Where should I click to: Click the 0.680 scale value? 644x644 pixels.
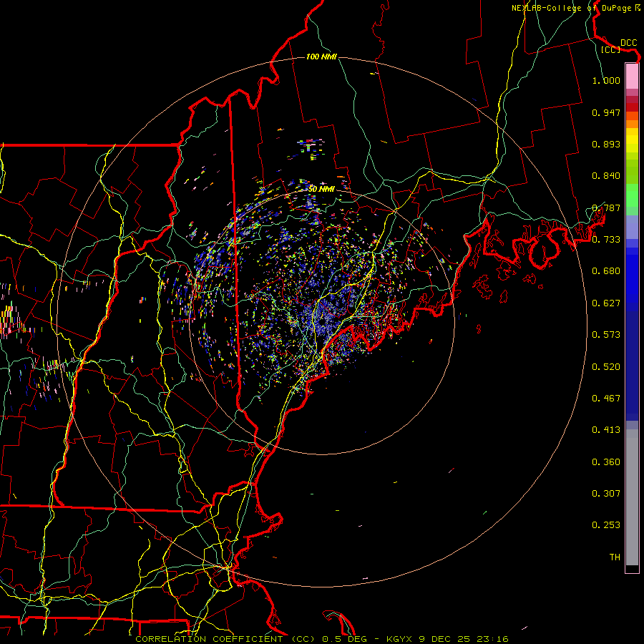[606, 271]
